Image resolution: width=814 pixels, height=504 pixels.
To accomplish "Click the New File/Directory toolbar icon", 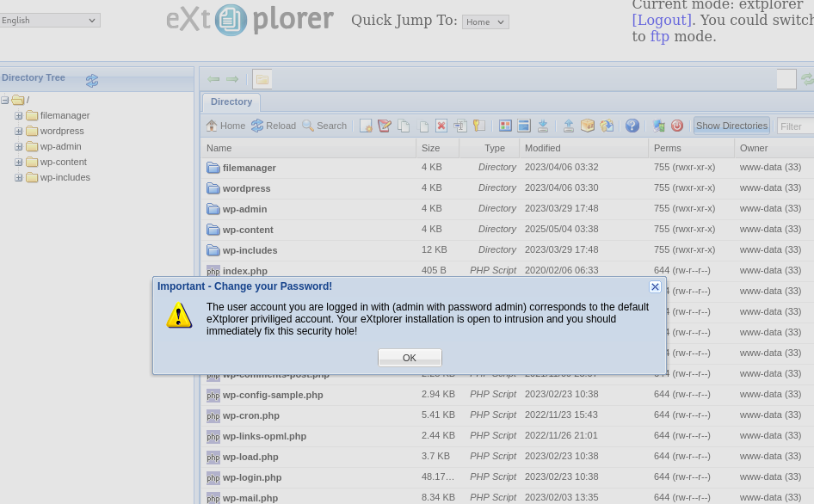I will (366, 126).
